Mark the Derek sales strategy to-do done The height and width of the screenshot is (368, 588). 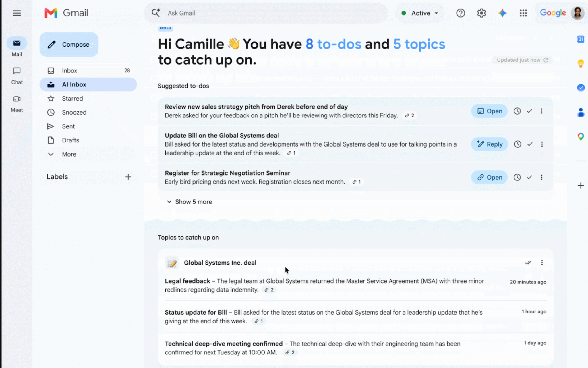coord(529,111)
